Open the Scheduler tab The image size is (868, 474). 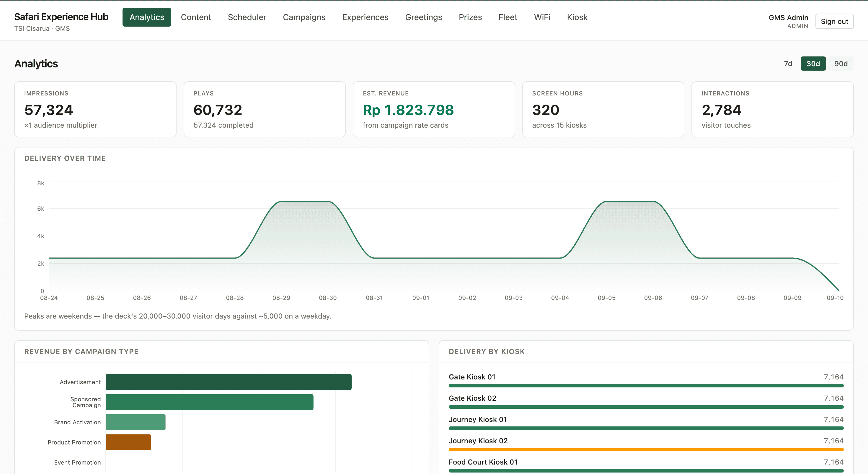[x=247, y=17]
